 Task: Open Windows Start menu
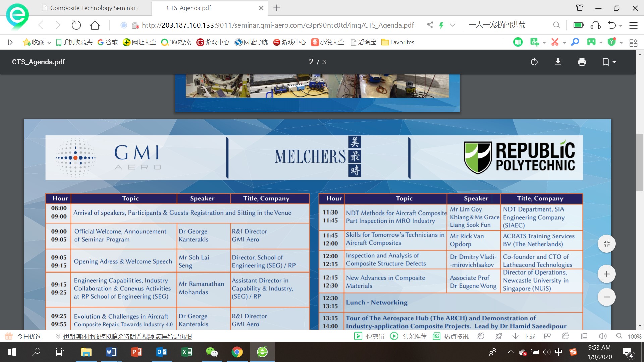click(12, 352)
